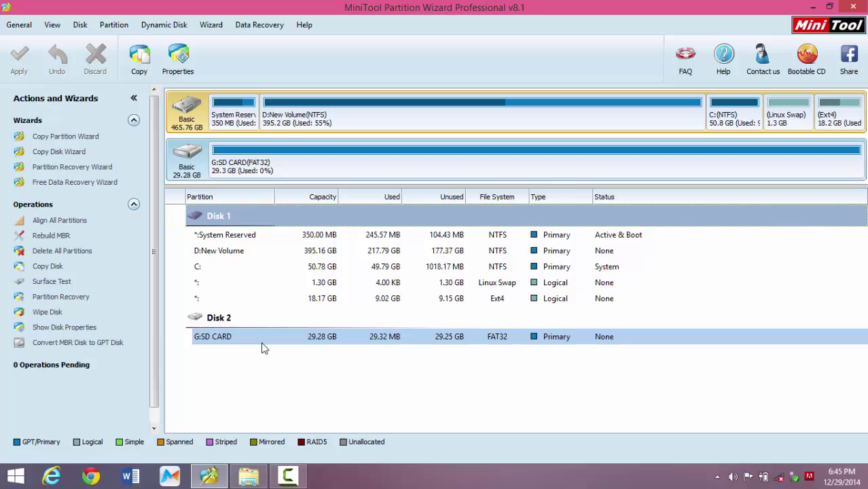Image resolution: width=868 pixels, height=489 pixels.
Task: Click Convert MBR Disk to GPT Disk
Action: 77,342
